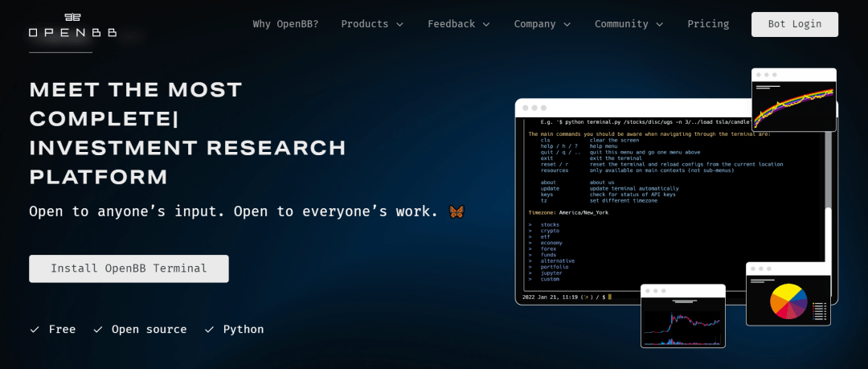Click 'custom' in the terminal menu list
868x369 pixels.
click(550, 279)
